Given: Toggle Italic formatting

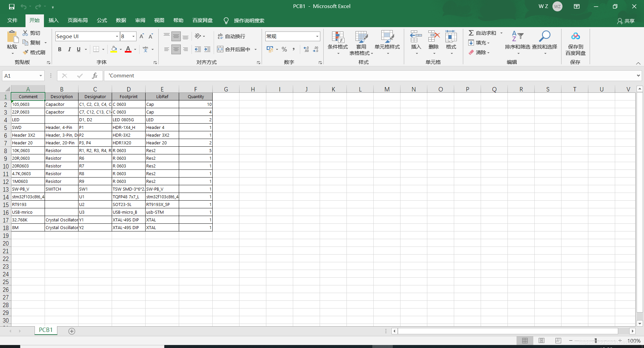Looking at the screenshot, I should (69, 49).
